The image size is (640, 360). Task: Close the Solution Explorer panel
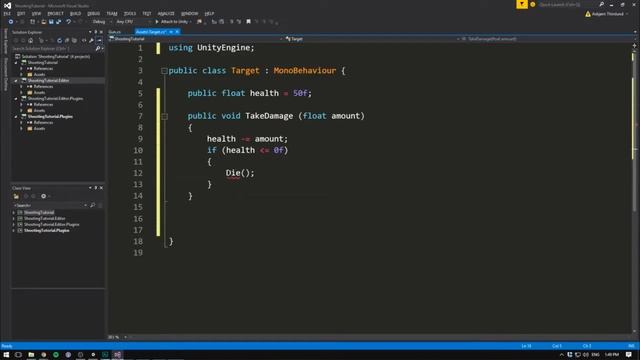tap(101, 32)
